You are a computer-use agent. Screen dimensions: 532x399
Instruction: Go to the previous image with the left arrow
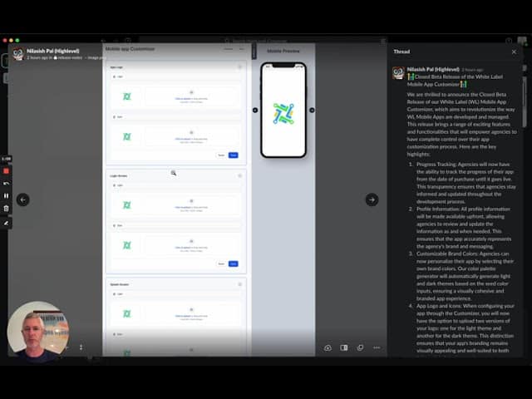pyautogui.click(x=23, y=199)
